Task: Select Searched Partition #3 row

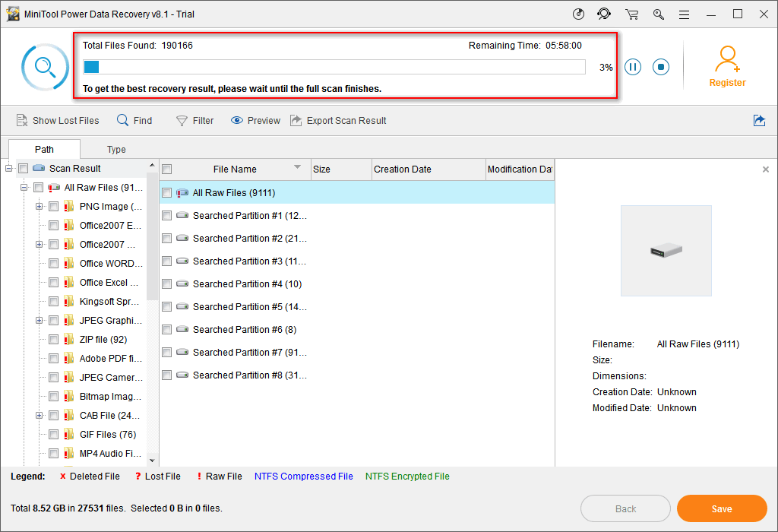Action: click(x=357, y=261)
